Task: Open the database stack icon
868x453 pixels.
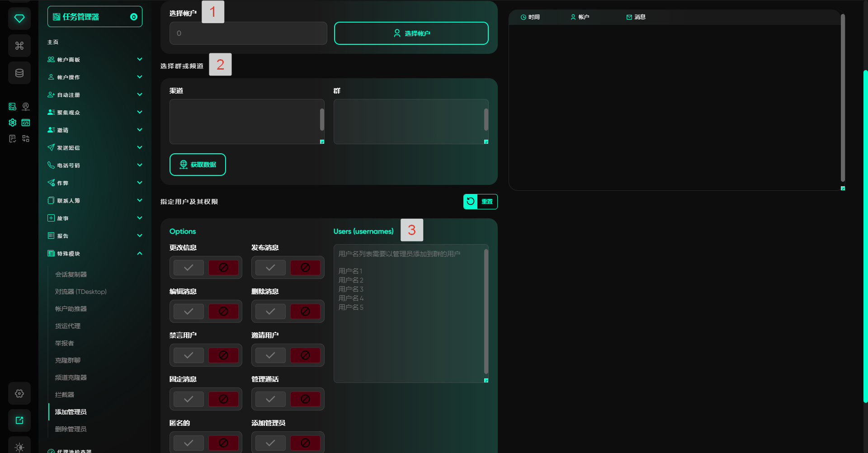Action: 19,73
